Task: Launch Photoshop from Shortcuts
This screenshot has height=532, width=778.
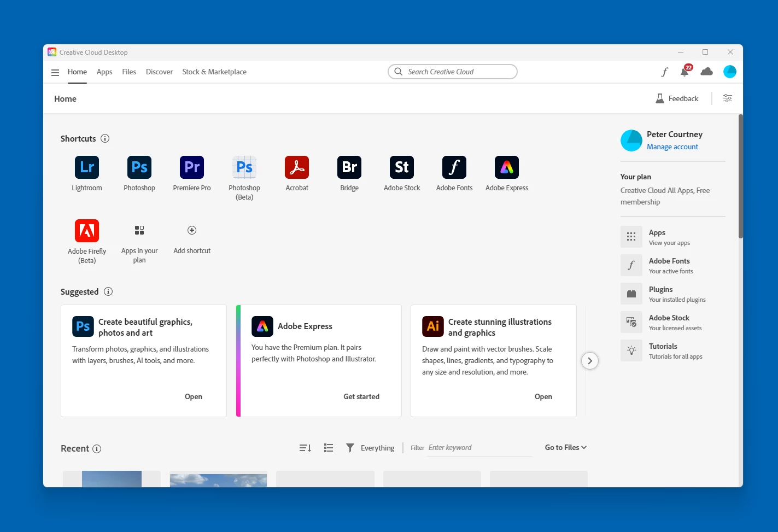Action: (x=139, y=167)
